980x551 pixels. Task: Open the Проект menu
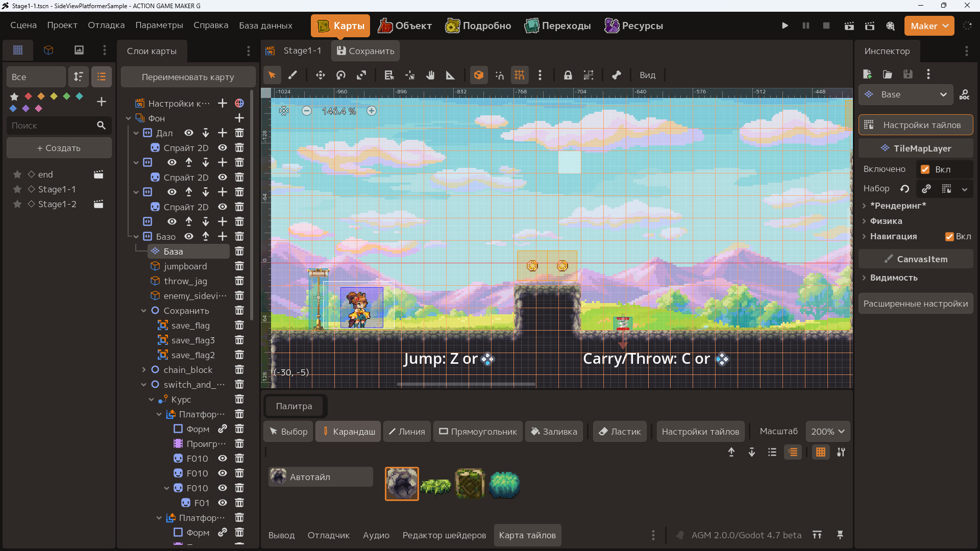pyautogui.click(x=62, y=26)
